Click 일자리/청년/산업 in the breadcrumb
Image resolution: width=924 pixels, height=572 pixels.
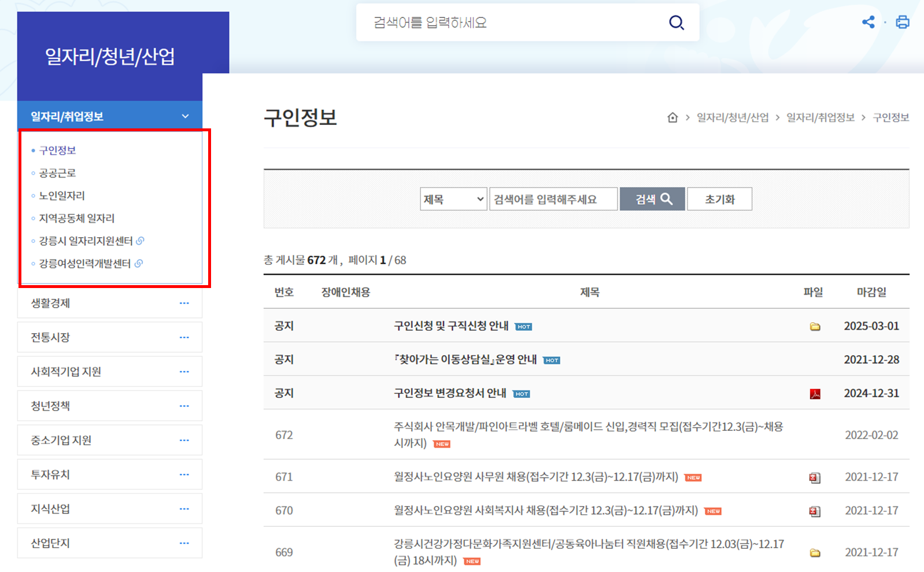[x=733, y=117]
